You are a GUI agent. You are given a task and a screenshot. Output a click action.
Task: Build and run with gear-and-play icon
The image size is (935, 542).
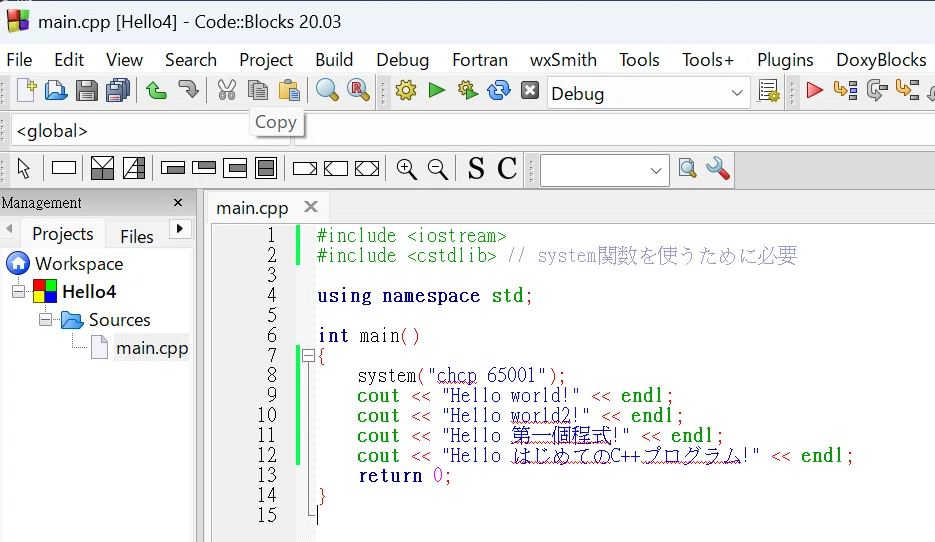tap(468, 91)
